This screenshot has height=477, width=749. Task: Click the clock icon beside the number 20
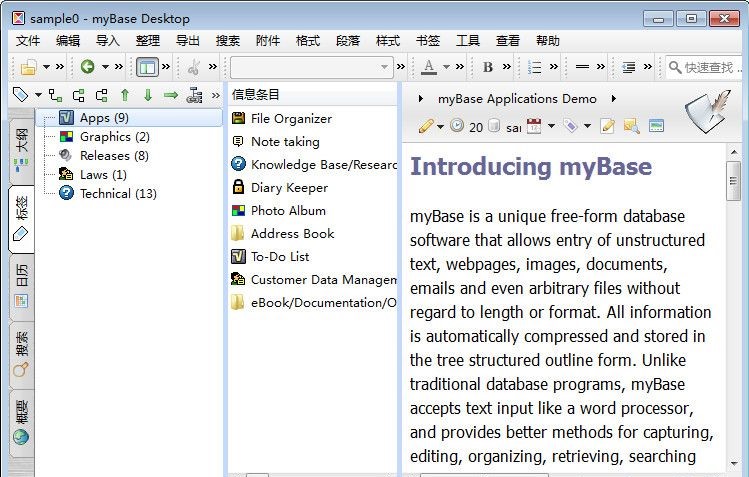457,126
